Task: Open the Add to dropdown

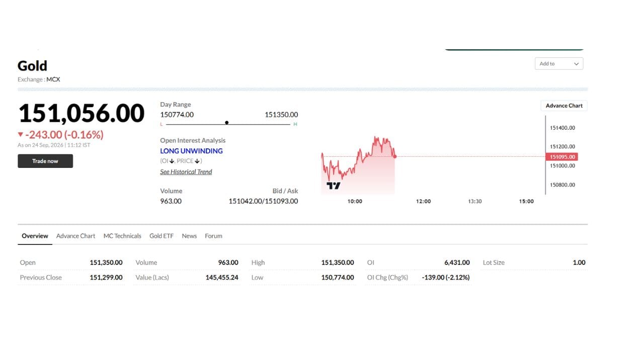Action: coord(559,64)
